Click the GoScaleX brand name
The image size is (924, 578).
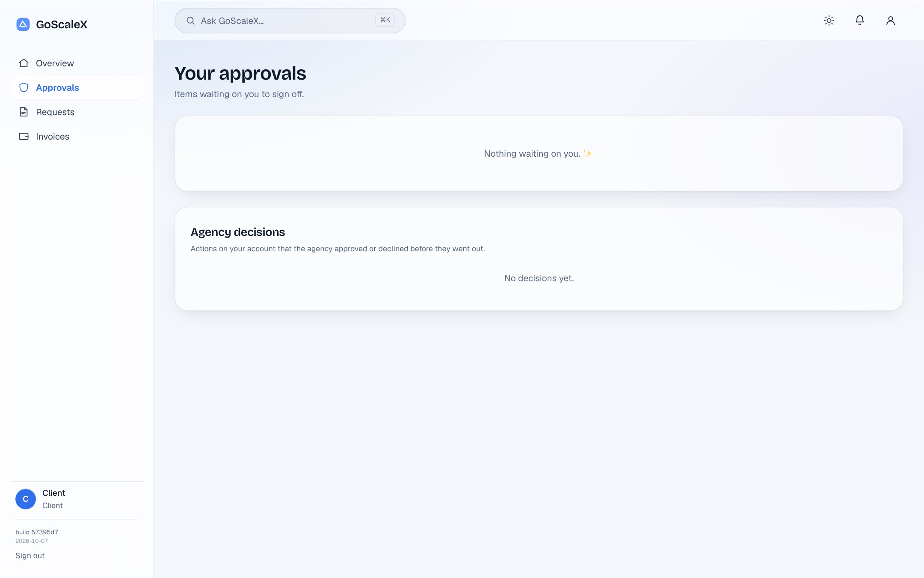62,24
